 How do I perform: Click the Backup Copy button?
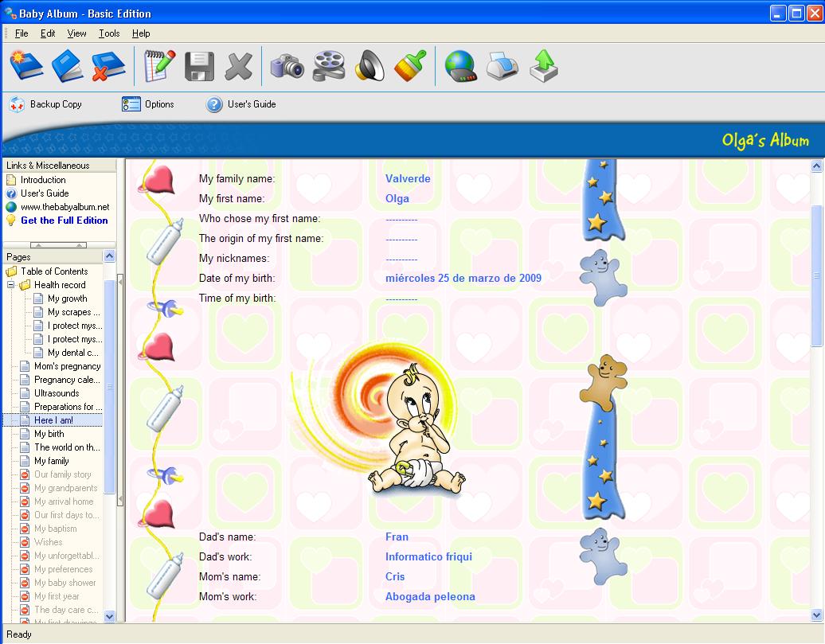coord(45,104)
